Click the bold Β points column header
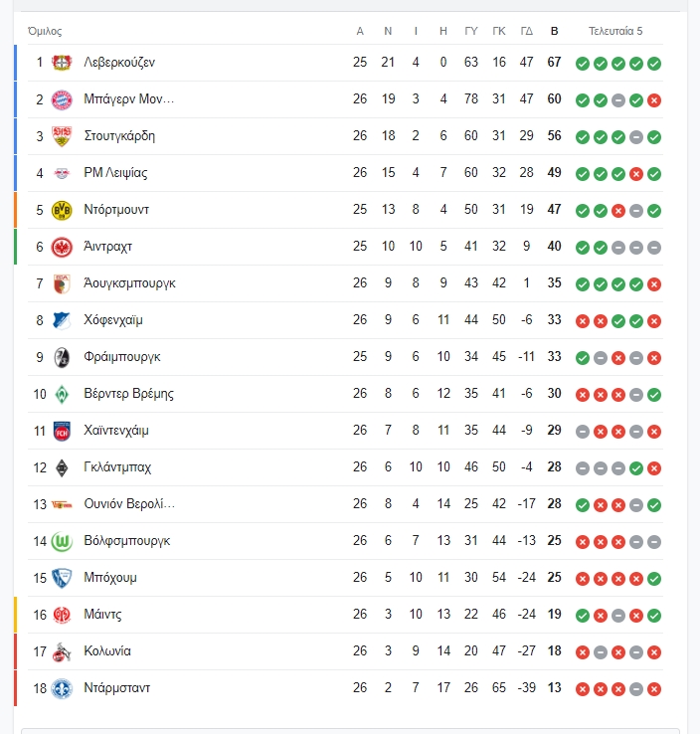Image resolution: width=700 pixels, height=734 pixels. point(555,31)
